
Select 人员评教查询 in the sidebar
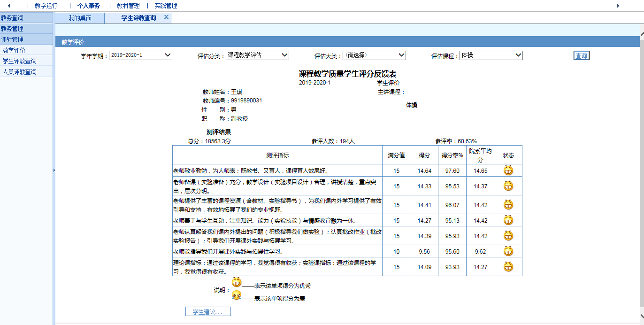[x=20, y=72]
